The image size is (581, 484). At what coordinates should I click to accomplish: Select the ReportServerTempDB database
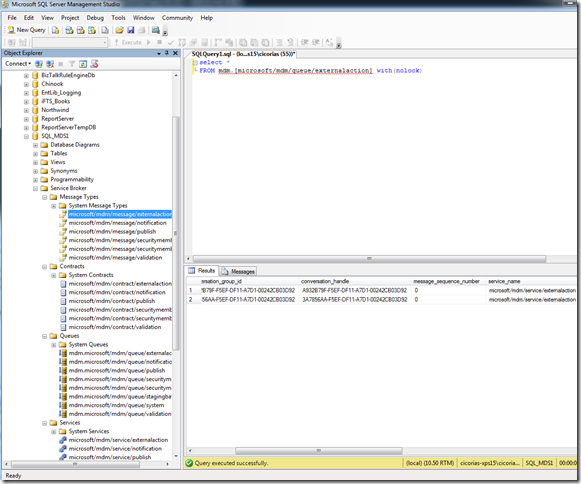click(69, 127)
